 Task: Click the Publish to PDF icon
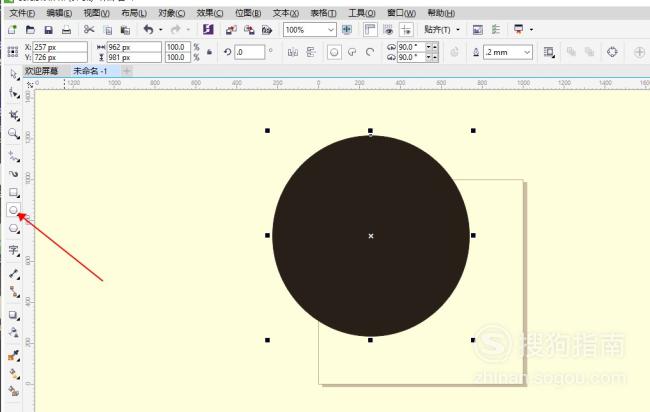(x=267, y=30)
